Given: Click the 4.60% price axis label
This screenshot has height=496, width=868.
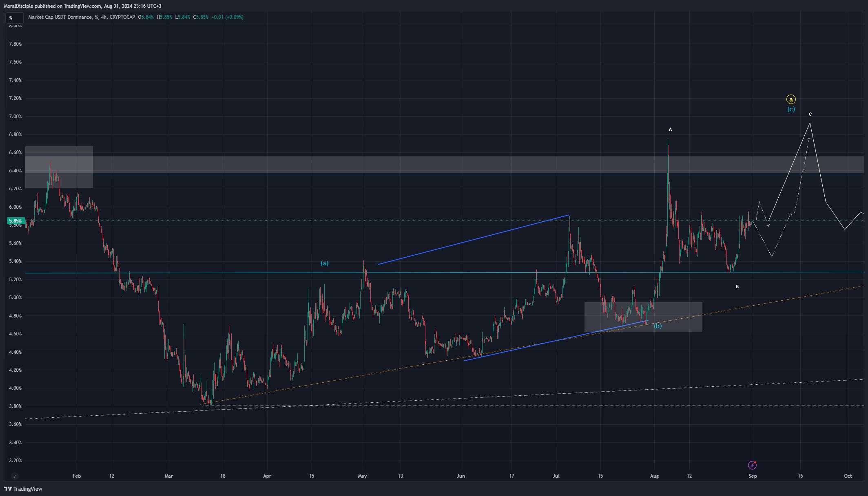Looking at the screenshot, I should [15, 334].
